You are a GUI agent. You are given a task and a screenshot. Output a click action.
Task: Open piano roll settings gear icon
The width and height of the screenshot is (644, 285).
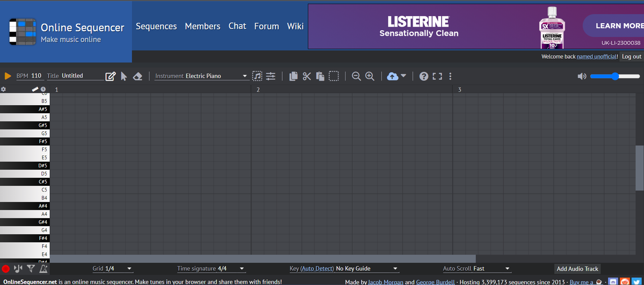[3, 89]
